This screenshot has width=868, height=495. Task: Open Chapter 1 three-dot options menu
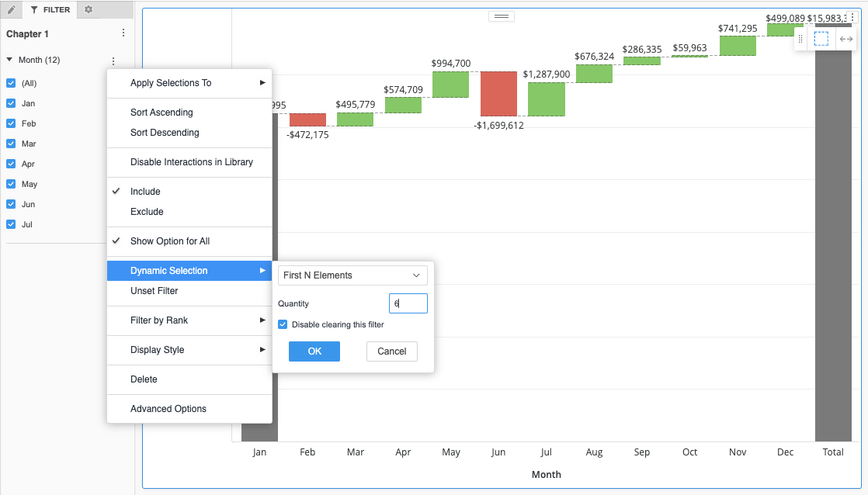coord(123,33)
